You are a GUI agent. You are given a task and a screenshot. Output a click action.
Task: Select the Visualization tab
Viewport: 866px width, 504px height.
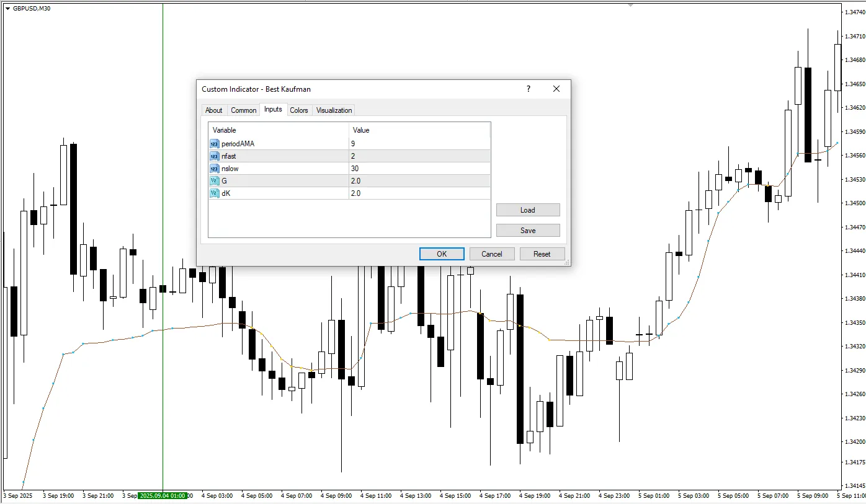pos(334,110)
